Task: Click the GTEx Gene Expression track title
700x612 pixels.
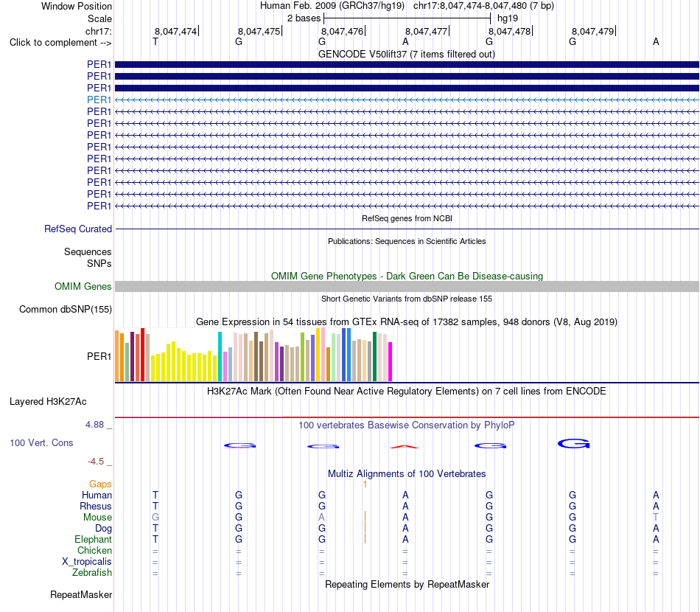Action: [407, 322]
